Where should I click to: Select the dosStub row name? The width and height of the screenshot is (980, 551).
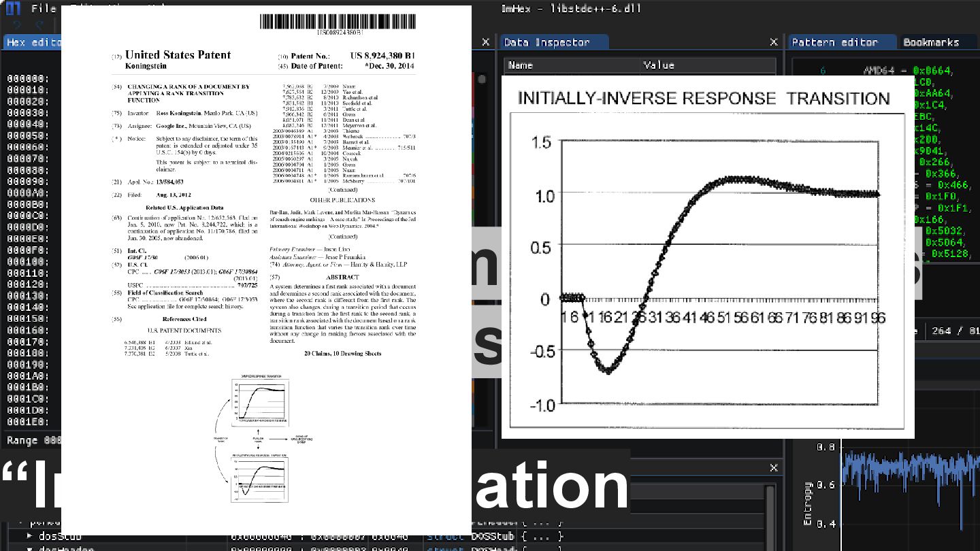tap(61, 536)
